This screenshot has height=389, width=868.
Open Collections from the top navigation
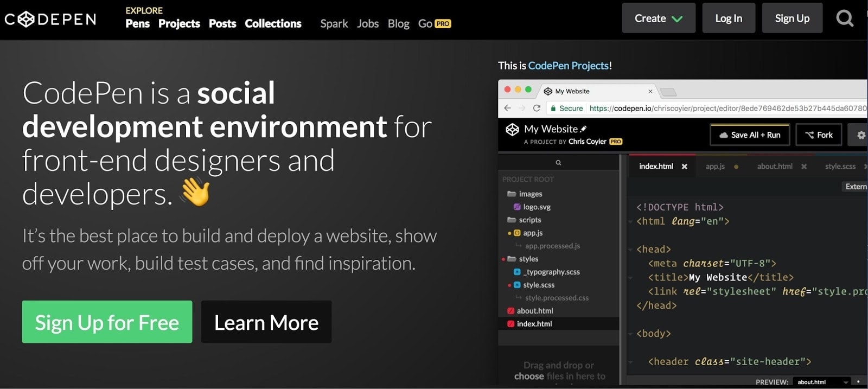273,24
